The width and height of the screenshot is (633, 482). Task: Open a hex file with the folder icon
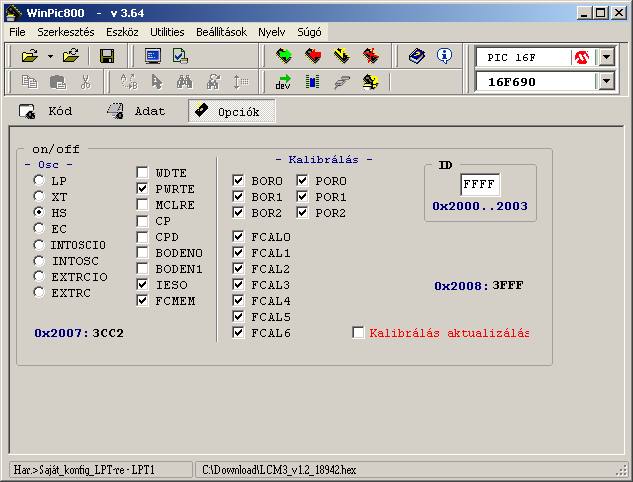pyautogui.click(x=30, y=56)
